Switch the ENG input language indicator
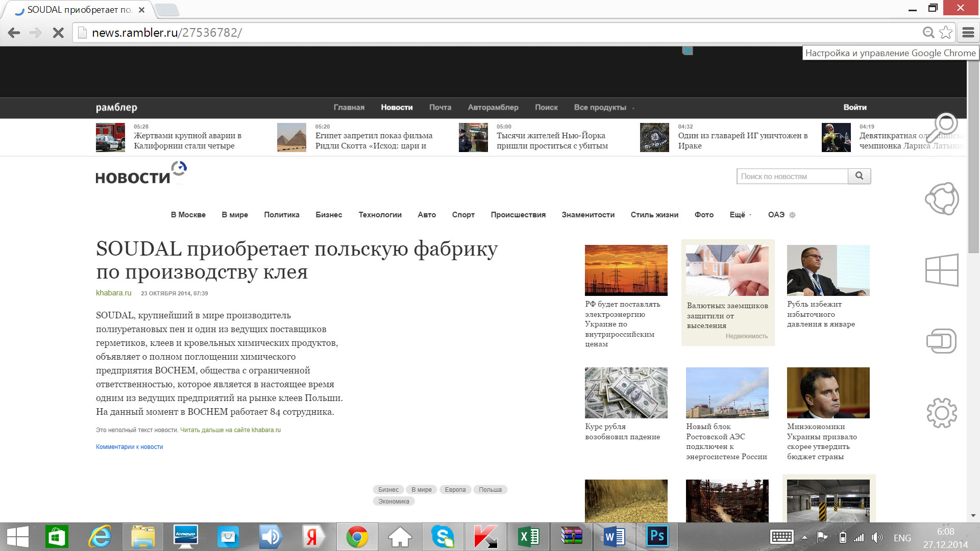Screen dimensions: 980x551 [x=902, y=538]
